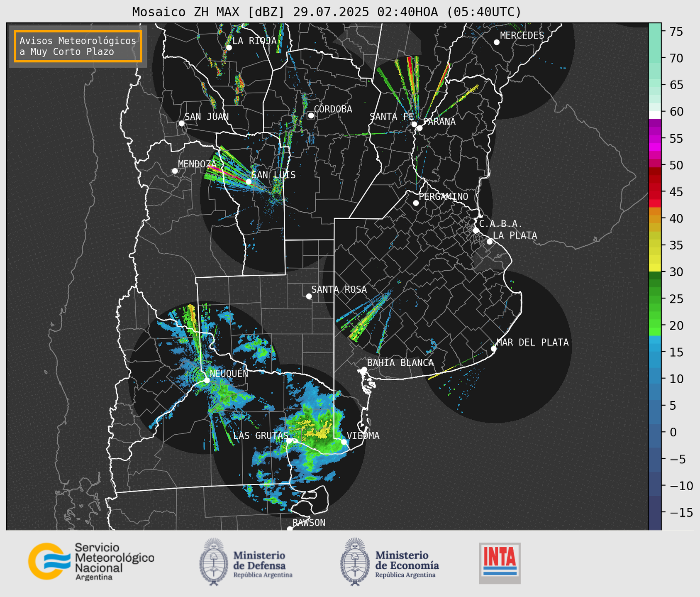Click the red 45 dBZ color band
Image resolution: width=700 pixels, height=597 pixels.
click(x=655, y=192)
